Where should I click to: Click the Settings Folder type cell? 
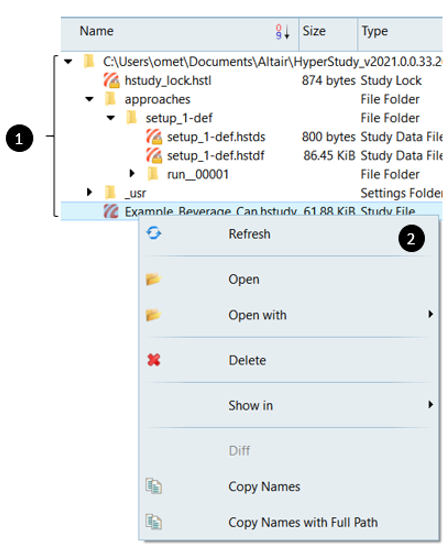pos(401,193)
